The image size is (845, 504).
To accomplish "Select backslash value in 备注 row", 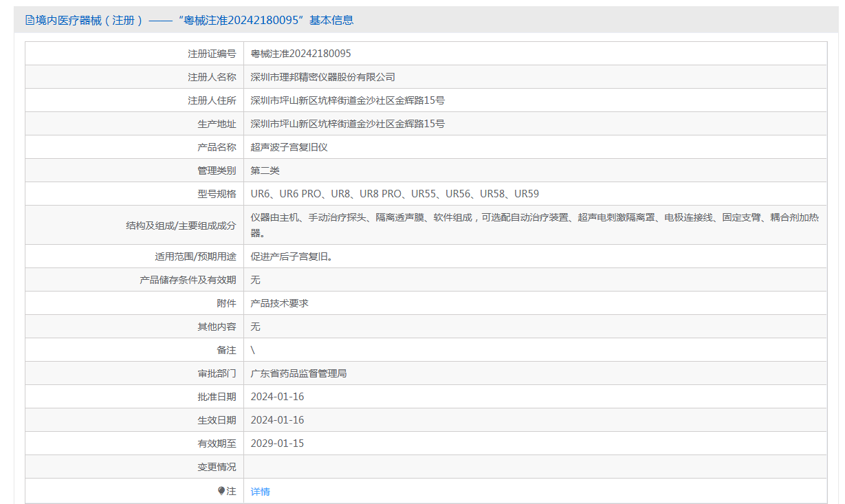I will (x=253, y=350).
